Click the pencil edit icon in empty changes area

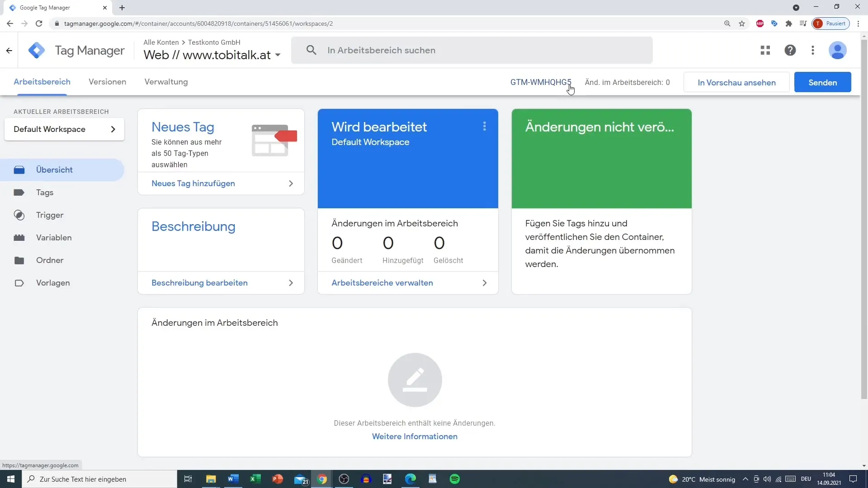pyautogui.click(x=415, y=380)
